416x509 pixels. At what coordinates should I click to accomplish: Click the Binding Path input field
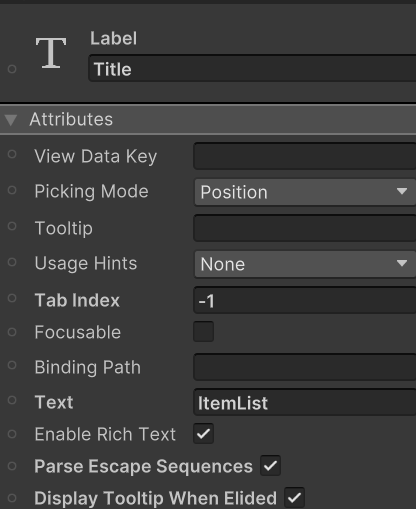tap(305, 367)
